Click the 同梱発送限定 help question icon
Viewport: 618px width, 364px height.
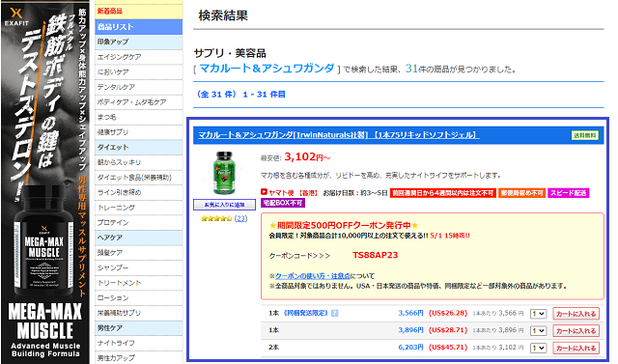click(335, 313)
